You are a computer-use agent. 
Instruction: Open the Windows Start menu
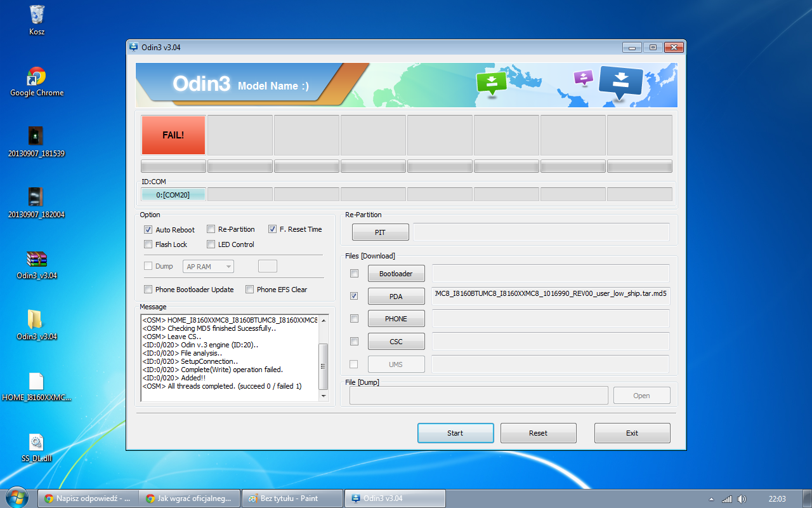pos(16,498)
